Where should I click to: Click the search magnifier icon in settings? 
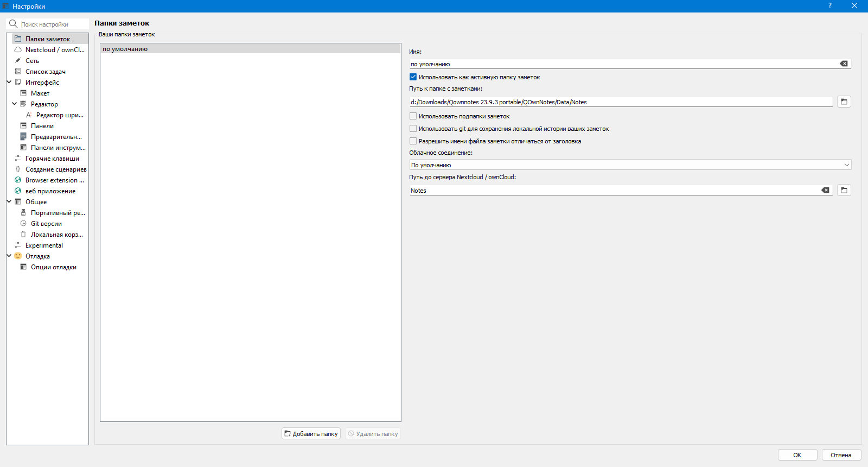tap(14, 24)
